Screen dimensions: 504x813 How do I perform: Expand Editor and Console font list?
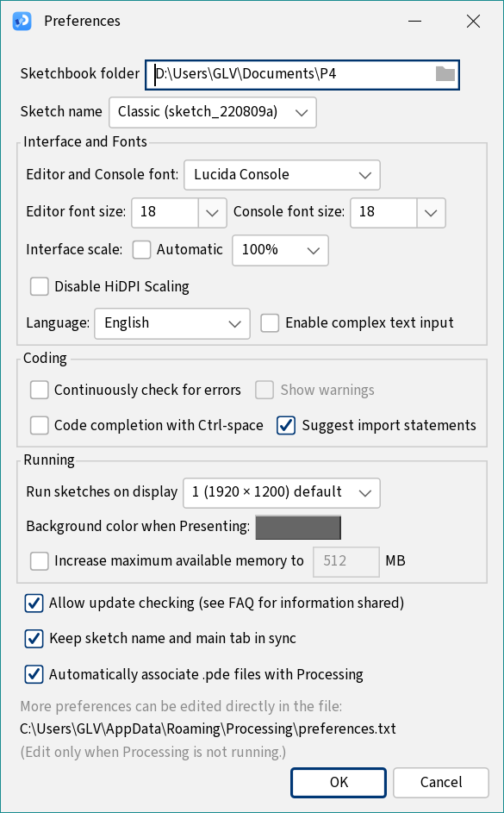pyautogui.click(x=282, y=175)
